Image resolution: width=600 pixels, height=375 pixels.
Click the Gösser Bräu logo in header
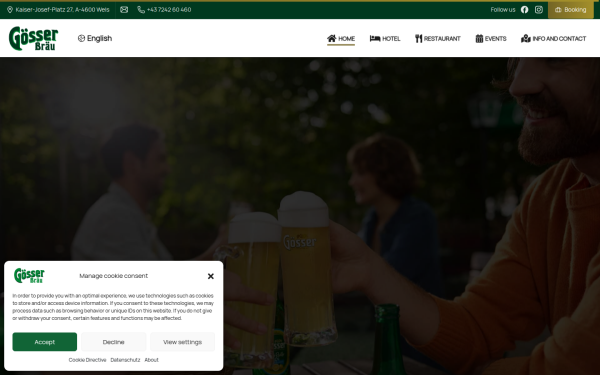point(34,38)
